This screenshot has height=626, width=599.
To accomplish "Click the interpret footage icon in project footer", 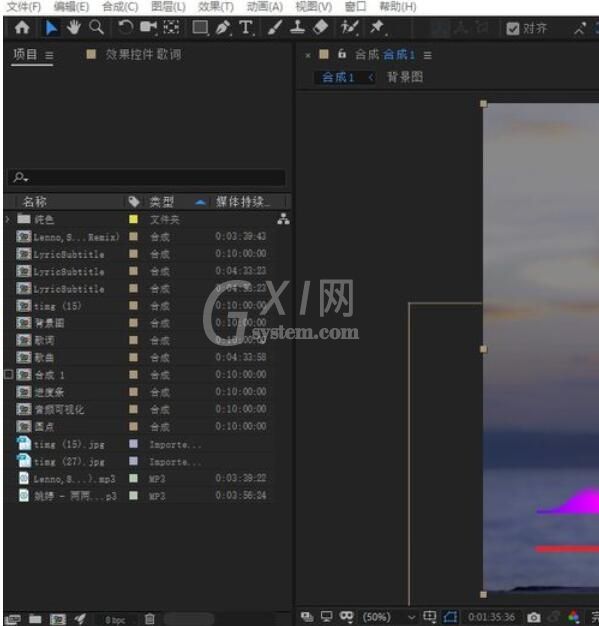I will 12,619.
